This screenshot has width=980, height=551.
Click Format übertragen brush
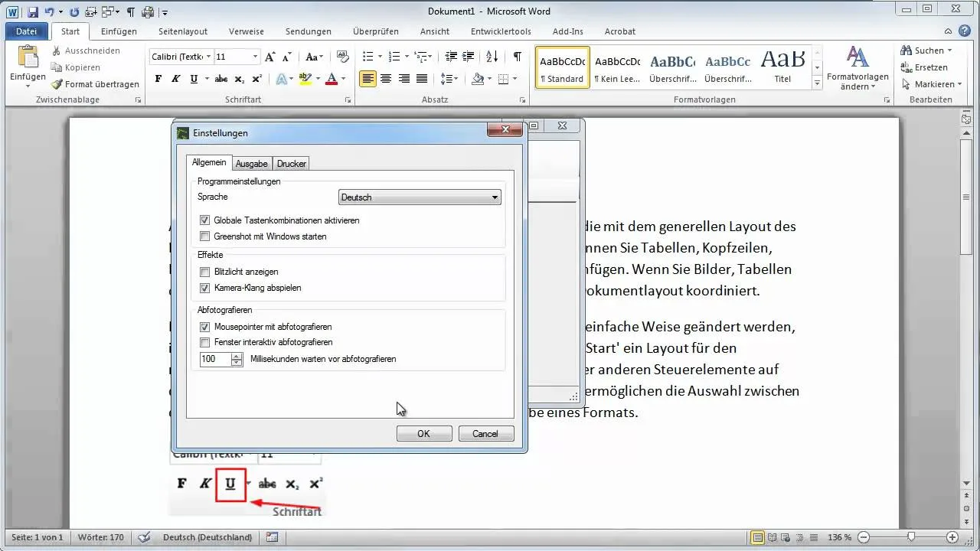[95, 84]
